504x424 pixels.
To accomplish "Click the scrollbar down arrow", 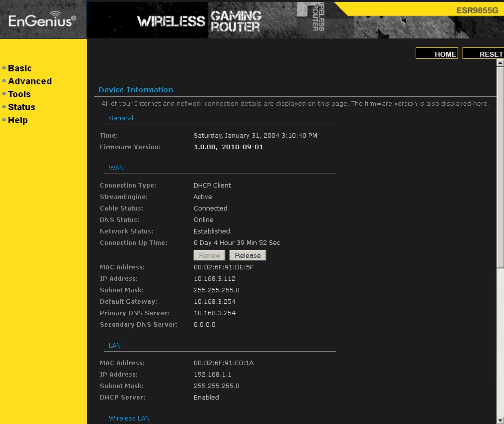I will pos(500,420).
